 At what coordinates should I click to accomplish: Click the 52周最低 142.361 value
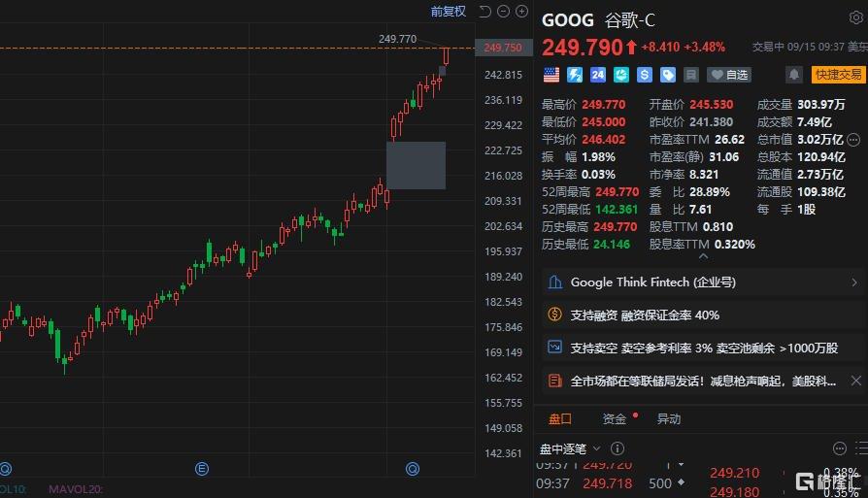point(617,209)
